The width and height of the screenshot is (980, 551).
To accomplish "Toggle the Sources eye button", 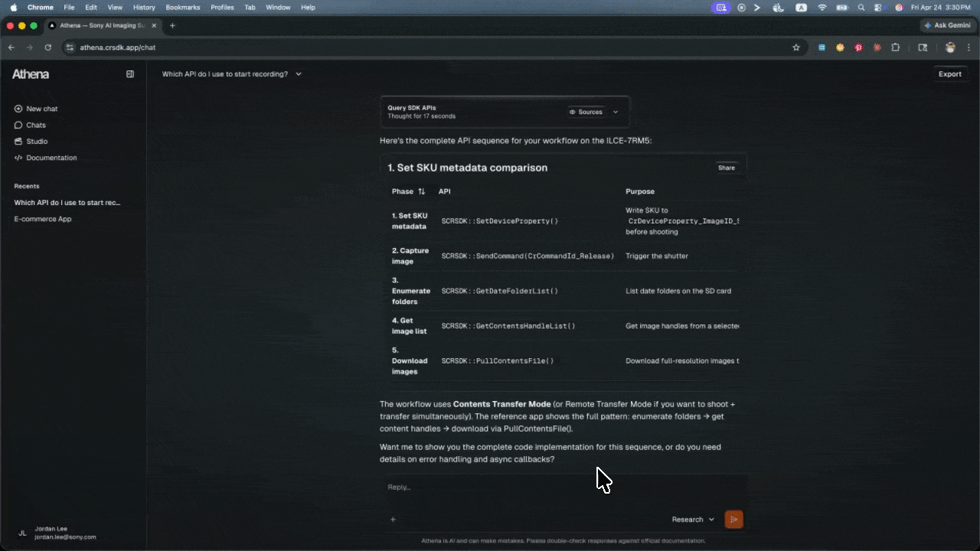I will [x=586, y=112].
